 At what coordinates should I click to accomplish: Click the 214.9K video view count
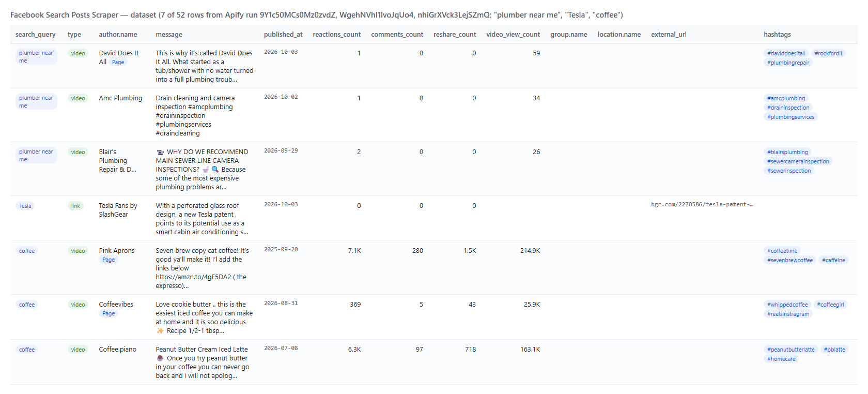(530, 251)
